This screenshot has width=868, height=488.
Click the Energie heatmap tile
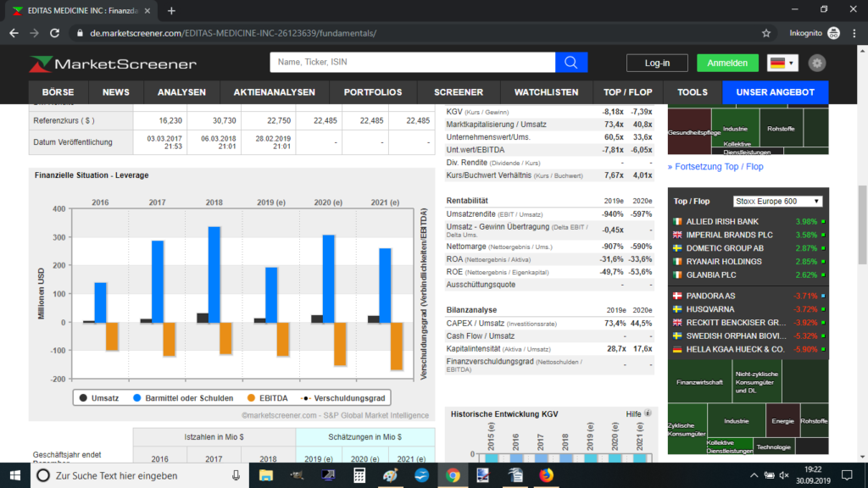[x=782, y=420]
